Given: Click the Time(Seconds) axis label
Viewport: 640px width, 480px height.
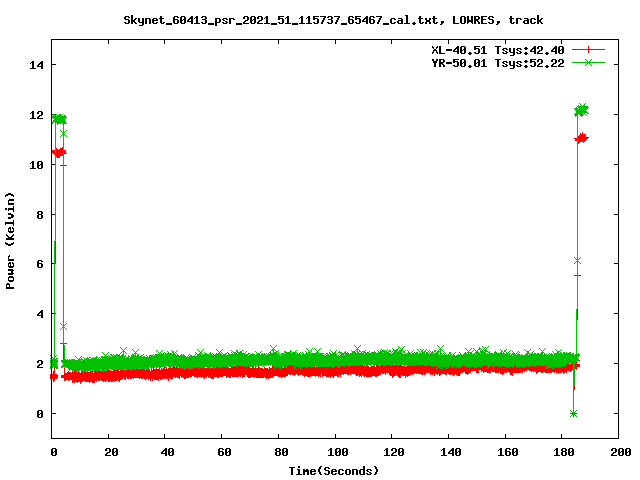Looking at the screenshot, I should [x=334, y=471].
